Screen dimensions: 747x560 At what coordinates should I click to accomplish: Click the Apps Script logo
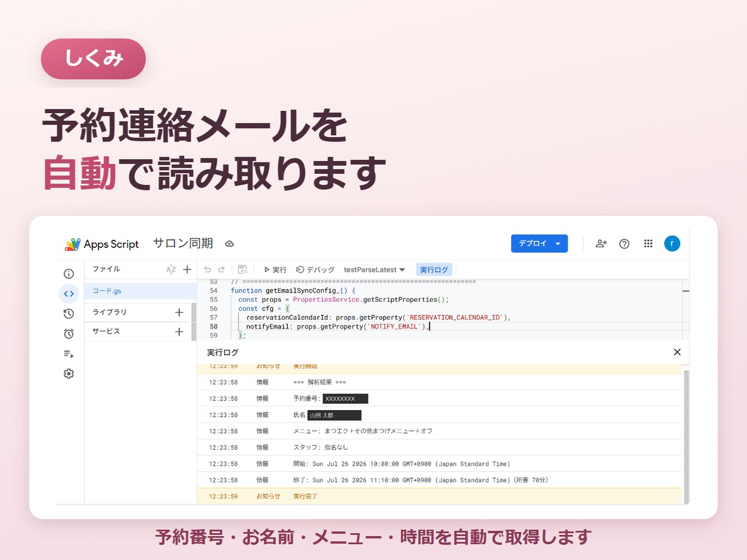pos(102,244)
